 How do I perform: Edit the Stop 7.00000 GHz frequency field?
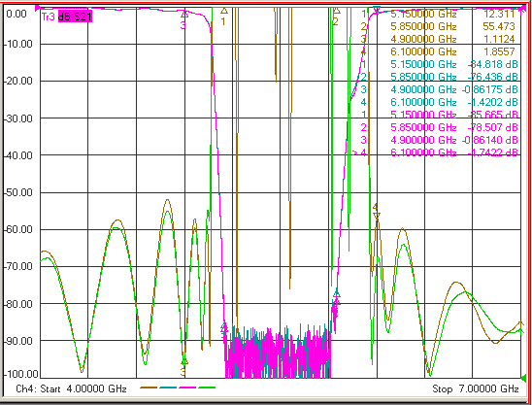pos(476,388)
